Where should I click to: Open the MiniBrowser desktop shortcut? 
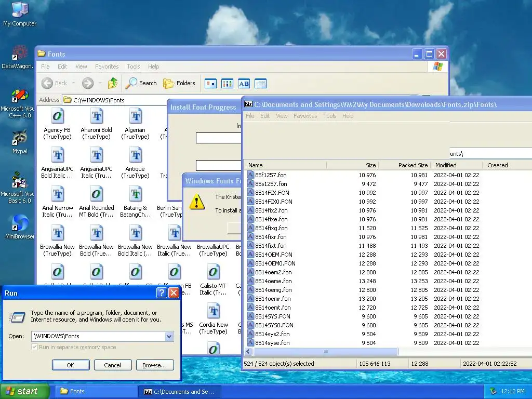(x=19, y=227)
